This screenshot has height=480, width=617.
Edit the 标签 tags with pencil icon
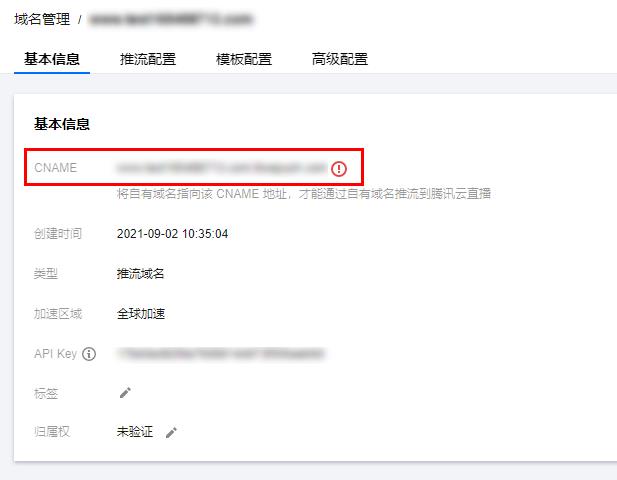click(x=125, y=393)
